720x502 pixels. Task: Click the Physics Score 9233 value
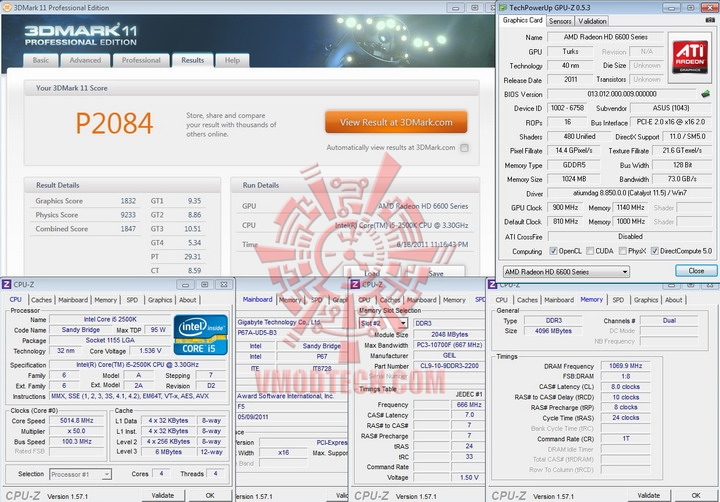[128, 215]
